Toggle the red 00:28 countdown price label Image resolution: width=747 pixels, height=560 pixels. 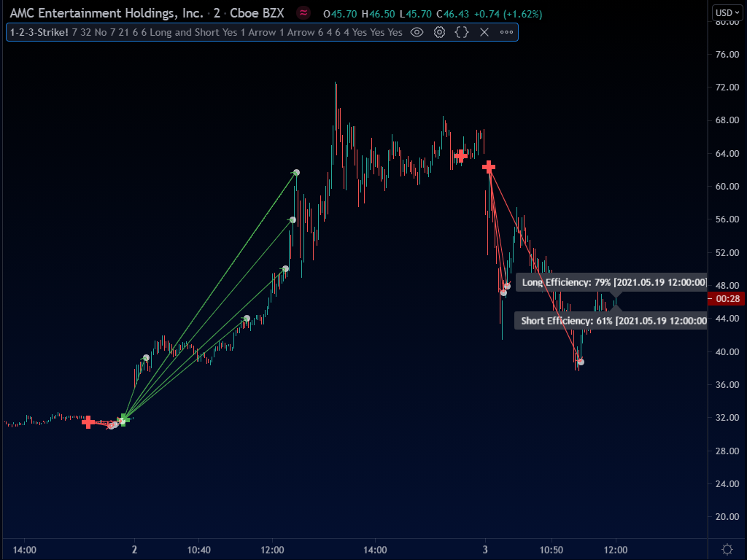724,298
